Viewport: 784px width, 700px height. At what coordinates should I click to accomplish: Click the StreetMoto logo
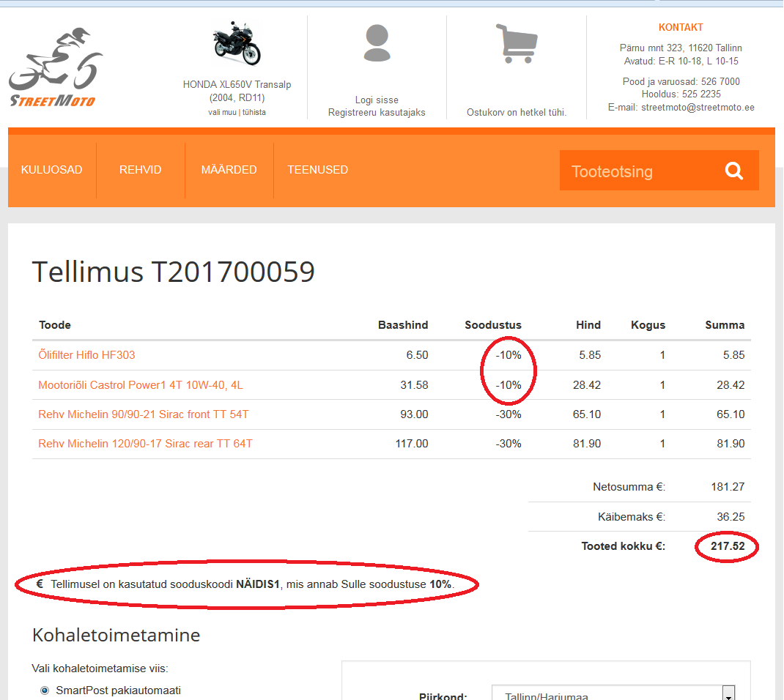pos(56,67)
